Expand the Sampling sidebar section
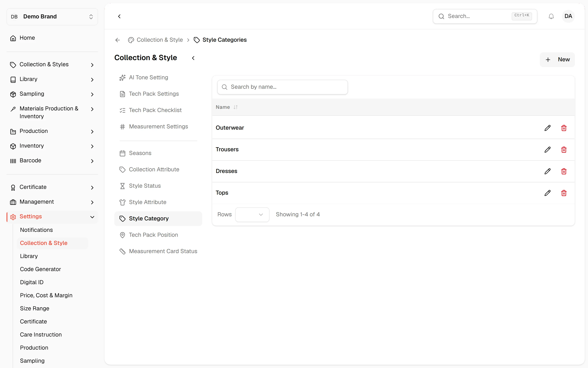Viewport: 588px width, 368px height. pyautogui.click(x=92, y=94)
